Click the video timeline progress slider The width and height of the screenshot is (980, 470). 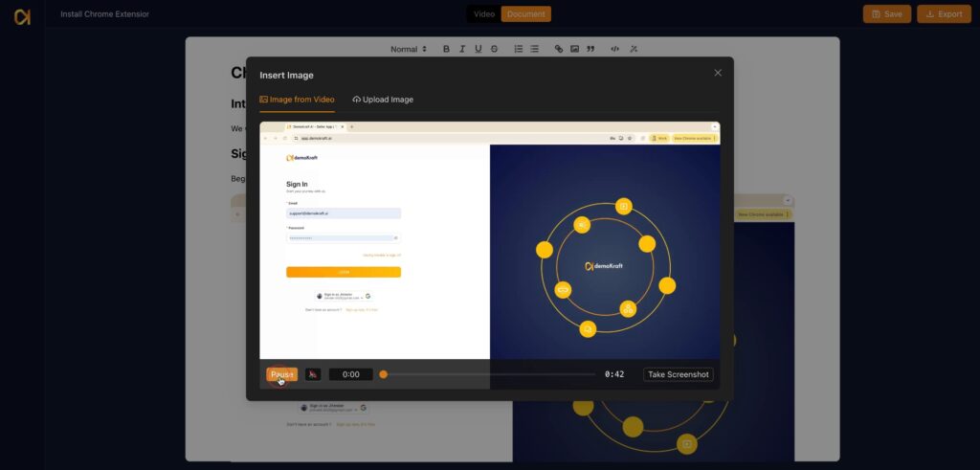(488, 374)
